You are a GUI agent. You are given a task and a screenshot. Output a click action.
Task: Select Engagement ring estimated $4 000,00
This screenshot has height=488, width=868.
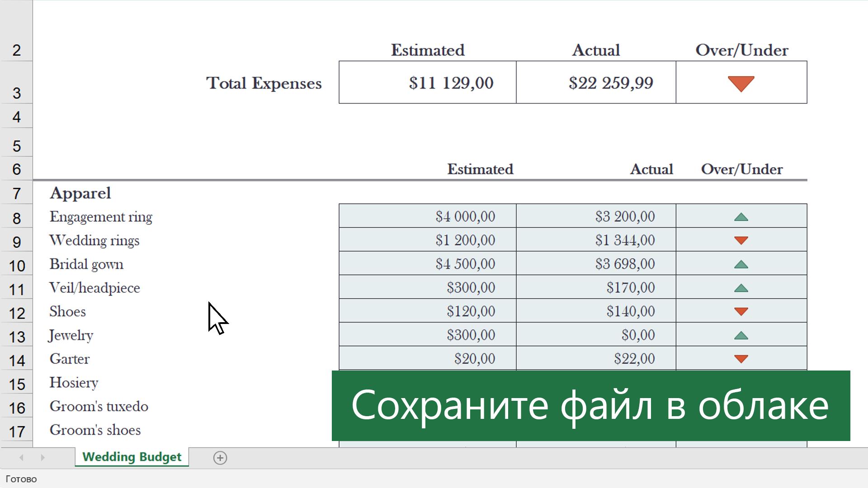coord(427,216)
